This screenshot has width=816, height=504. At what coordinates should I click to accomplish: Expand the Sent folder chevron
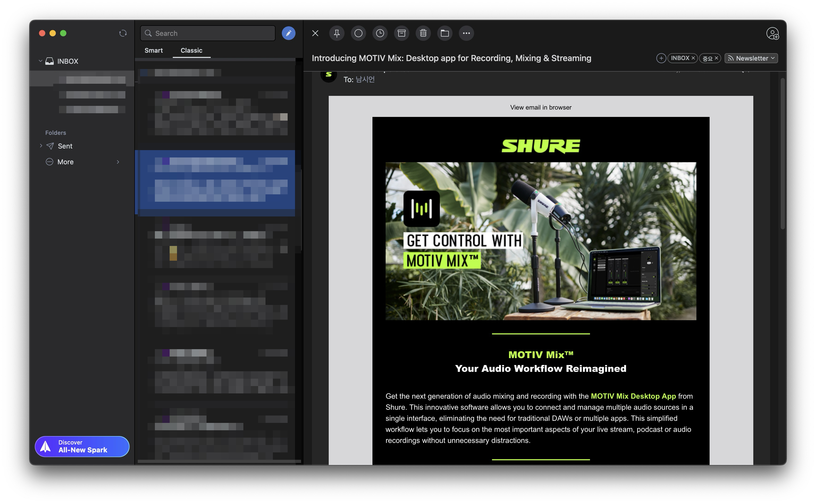click(41, 146)
